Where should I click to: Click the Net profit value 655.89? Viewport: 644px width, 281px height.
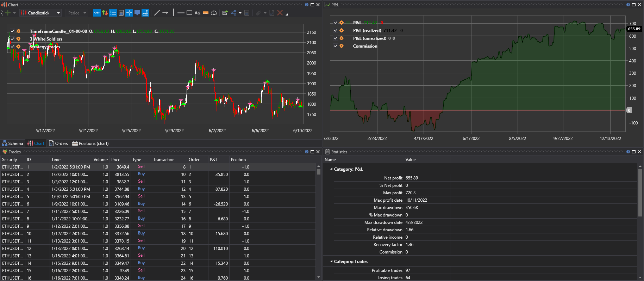pos(412,178)
